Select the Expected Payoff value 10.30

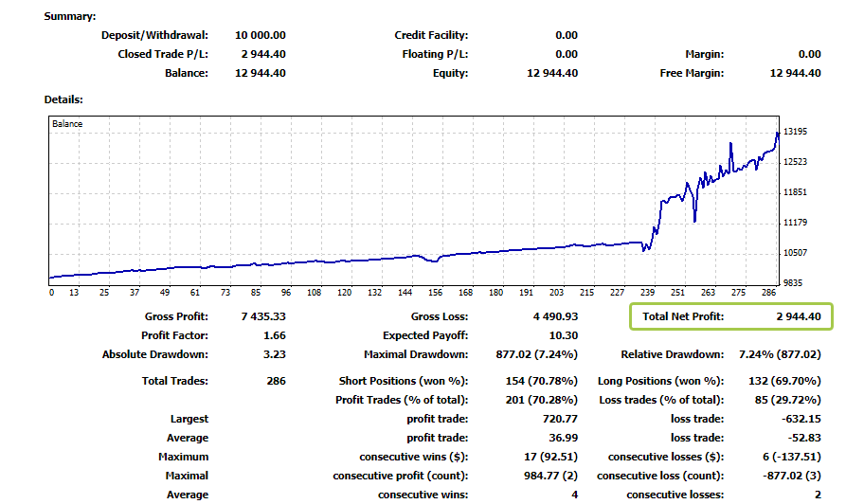[563, 335]
